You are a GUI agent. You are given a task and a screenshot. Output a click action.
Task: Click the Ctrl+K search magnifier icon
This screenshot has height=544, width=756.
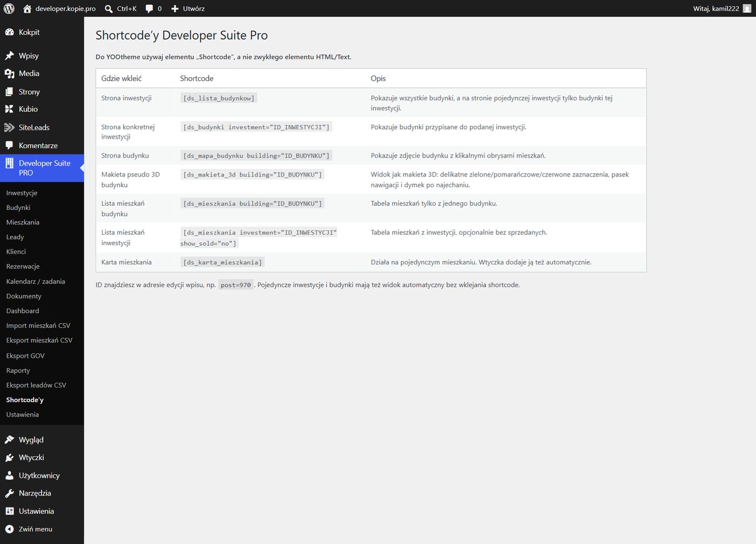(x=109, y=9)
